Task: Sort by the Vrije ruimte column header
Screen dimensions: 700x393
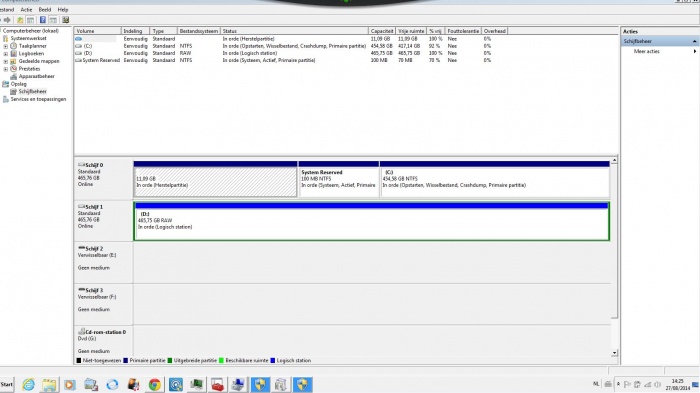Action: click(x=411, y=31)
